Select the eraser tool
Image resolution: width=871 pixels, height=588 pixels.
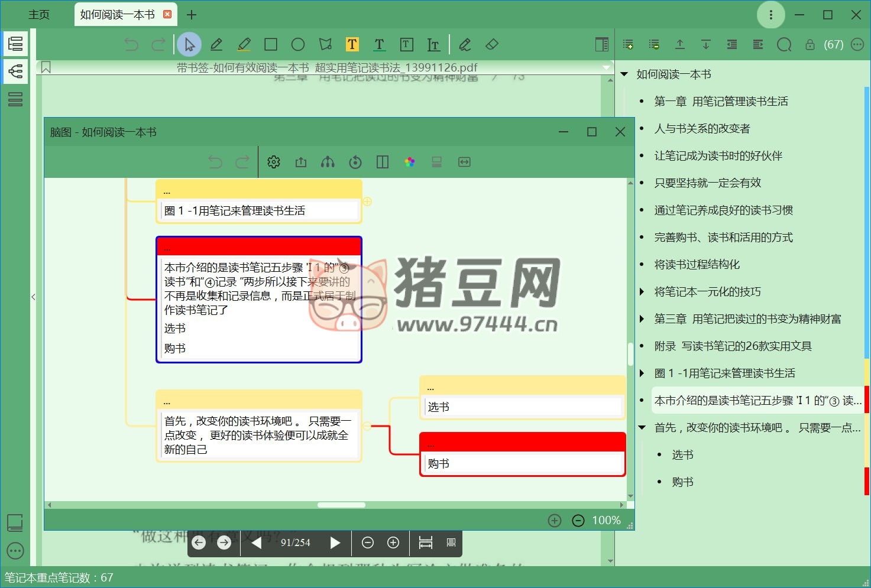tap(492, 44)
